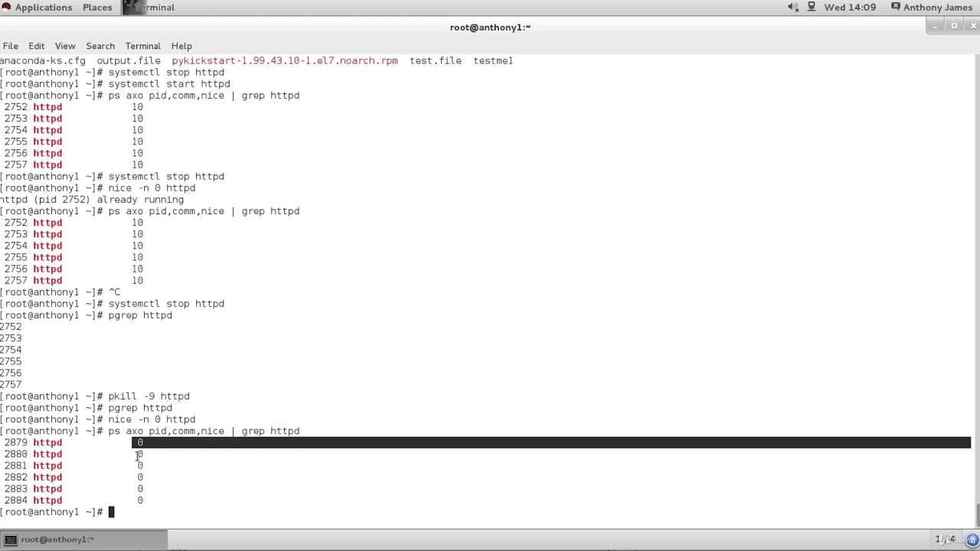Click the Terminal launcher in top panel
This screenshot has width=980, height=551.
[x=149, y=7]
